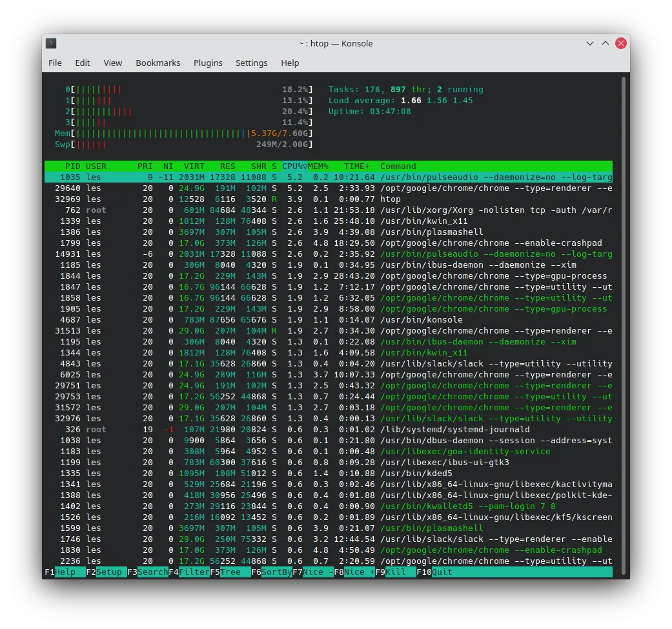Open the File menu
The image size is (672, 629).
click(55, 63)
